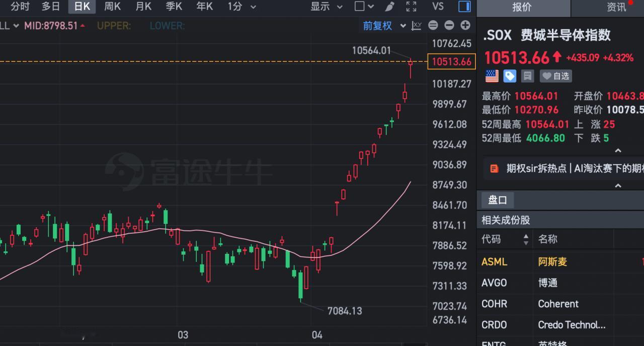Screen dimensions: 644x346
Task: Open the 资讯 news tab
Action: coord(616,7)
